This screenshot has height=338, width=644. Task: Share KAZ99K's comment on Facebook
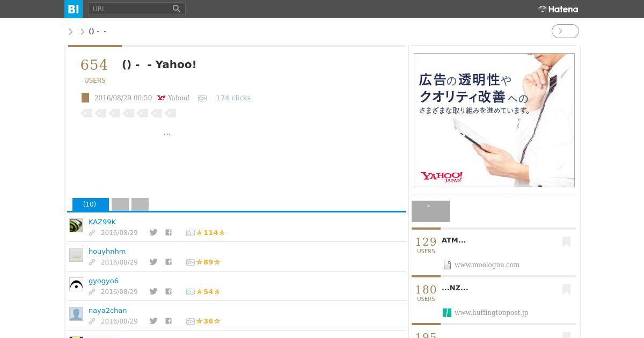(x=169, y=232)
